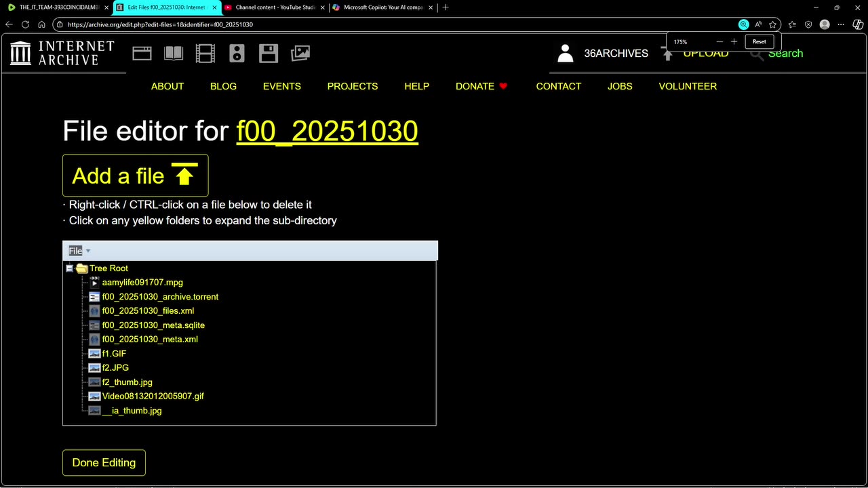This screenshot has height=488, width=868.
Task: Switch to Microsoft Copilot tab
Action: [x=383, y=7]
